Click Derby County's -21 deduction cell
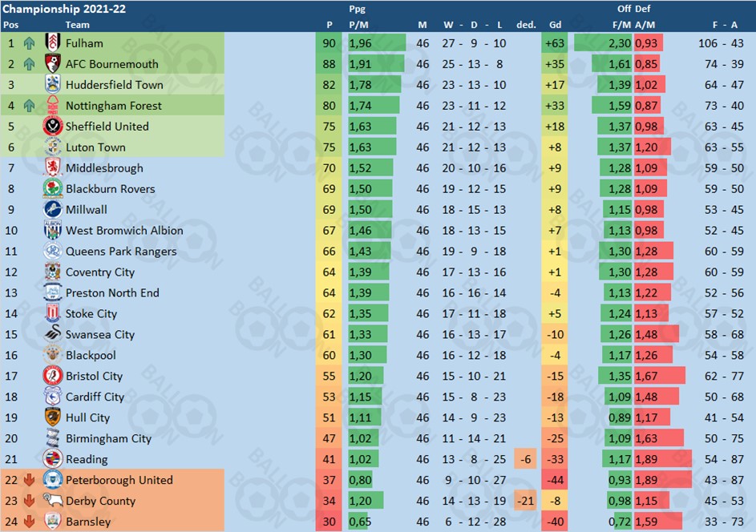756x532 pixels. point(526,501)
